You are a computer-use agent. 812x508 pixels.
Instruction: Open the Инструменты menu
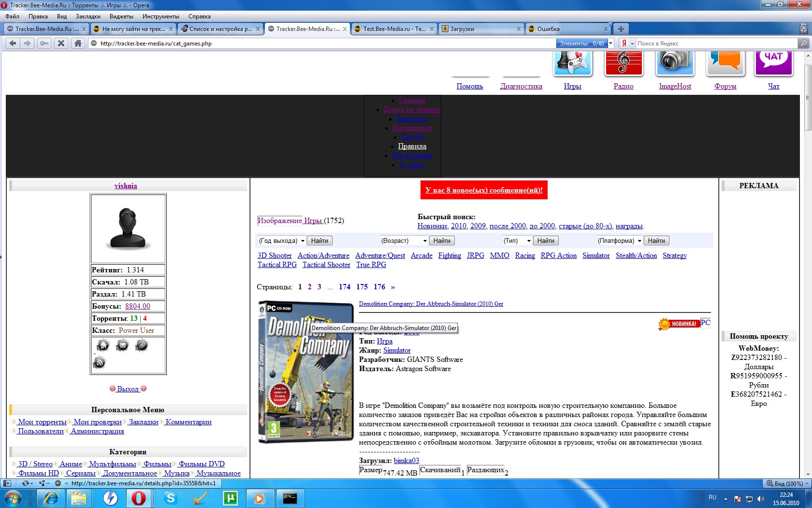click(x=161, y=16)
